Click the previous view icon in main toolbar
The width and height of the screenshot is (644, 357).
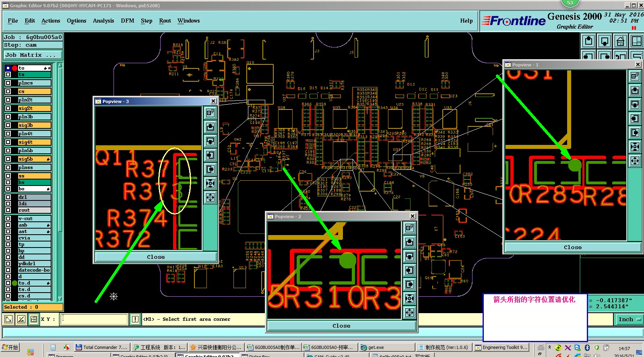pos(620,56)
